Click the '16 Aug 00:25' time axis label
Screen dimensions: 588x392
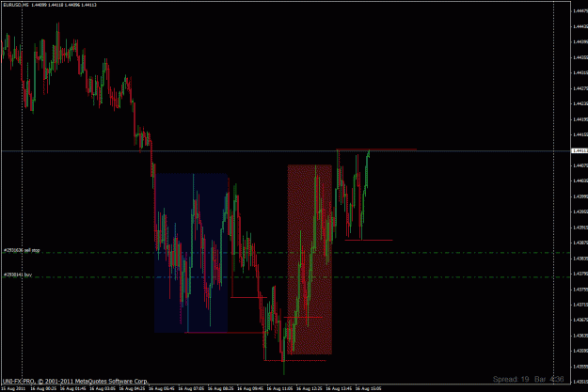pos(43,389)
